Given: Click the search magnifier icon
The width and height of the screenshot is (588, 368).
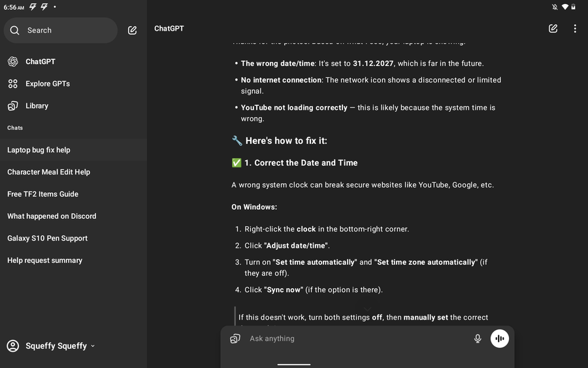Looking at the screenshot, I should tap(14, 30).
